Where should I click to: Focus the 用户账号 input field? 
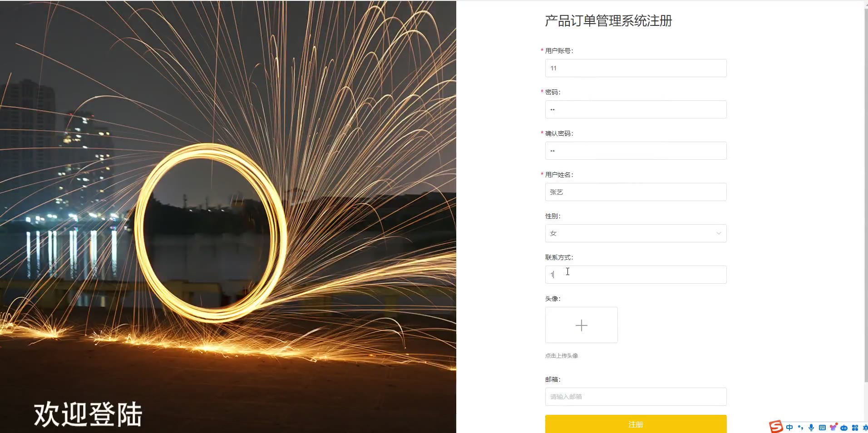(x=636, y=68)
